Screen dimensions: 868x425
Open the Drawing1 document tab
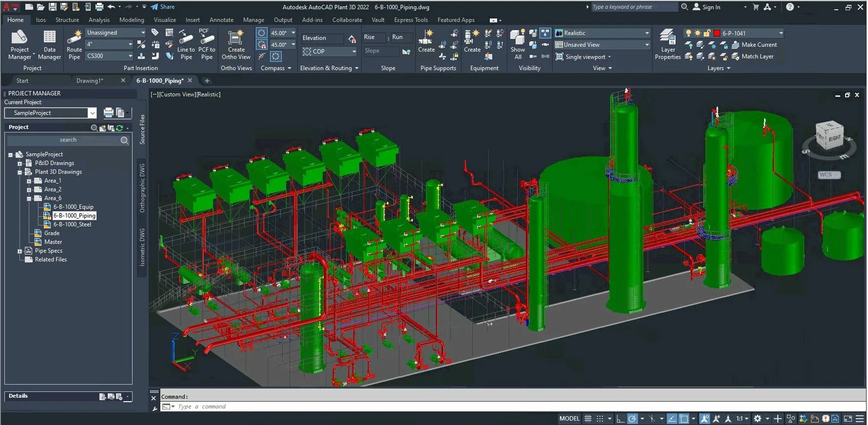coord(90,81)
